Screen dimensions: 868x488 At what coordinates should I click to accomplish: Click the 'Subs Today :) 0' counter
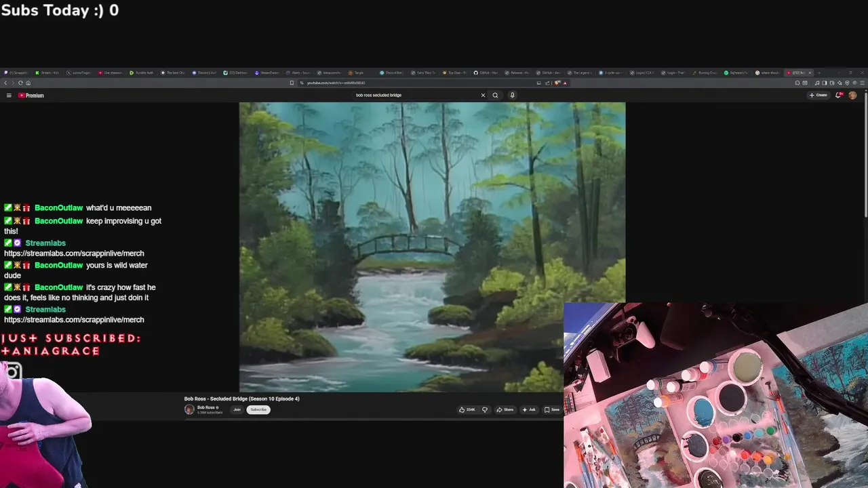click(60, 10)
